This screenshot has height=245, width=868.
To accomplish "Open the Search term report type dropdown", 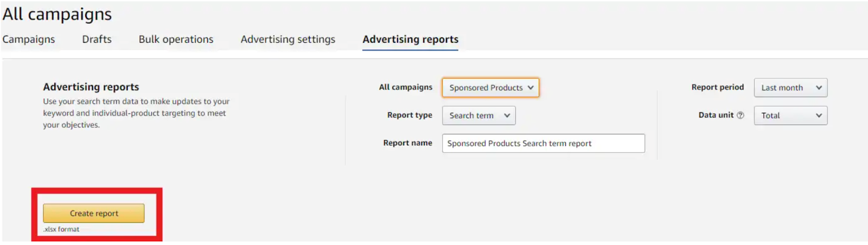I will (478, 115).
